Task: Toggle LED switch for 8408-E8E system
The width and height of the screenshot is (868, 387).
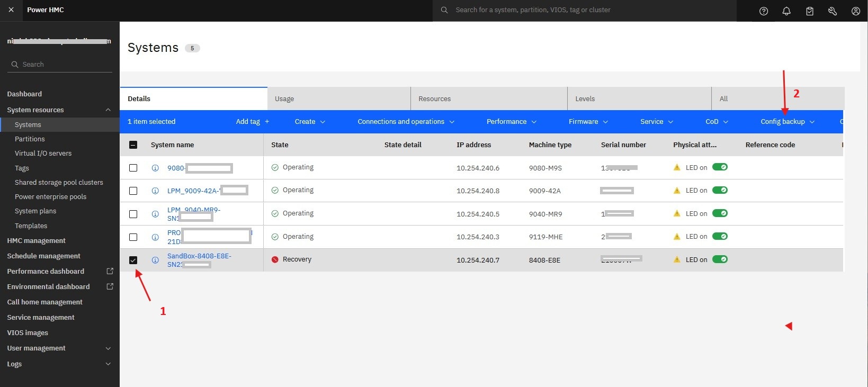Action: click(x=720, y=259)
